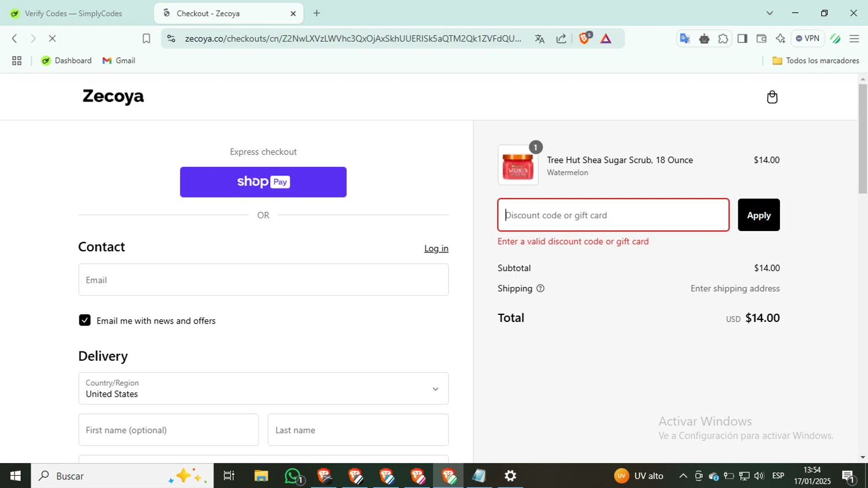
Task: Open File Explorer from the taskbar
Action: [x=261, y=476]
